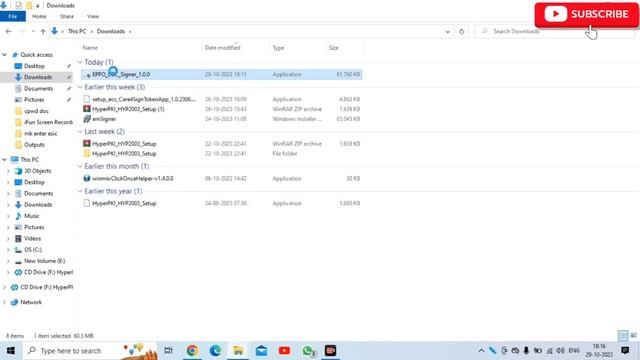The width and height of the screenshot is (640, 360).
Task: Sort files by Name column
Action: (90, 48)
